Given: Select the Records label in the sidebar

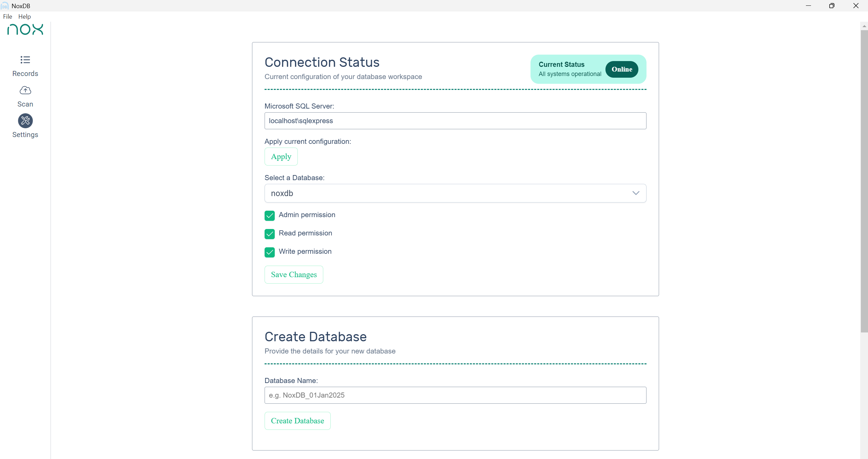Looking at the screenshot, I should click(25, 73).
